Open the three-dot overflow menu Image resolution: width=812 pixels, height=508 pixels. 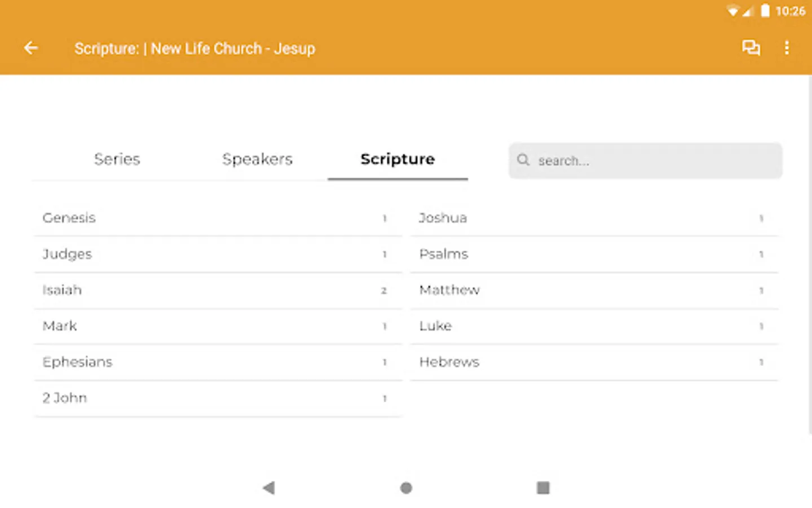[787, 48]
